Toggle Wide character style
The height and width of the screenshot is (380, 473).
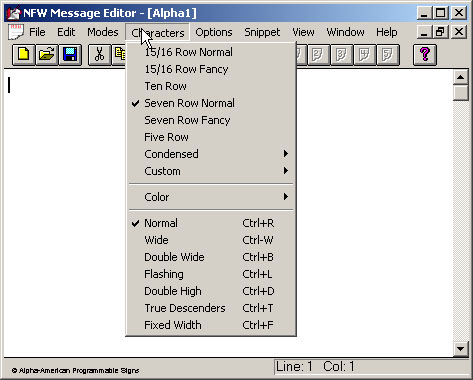click(x=211, y=240)
